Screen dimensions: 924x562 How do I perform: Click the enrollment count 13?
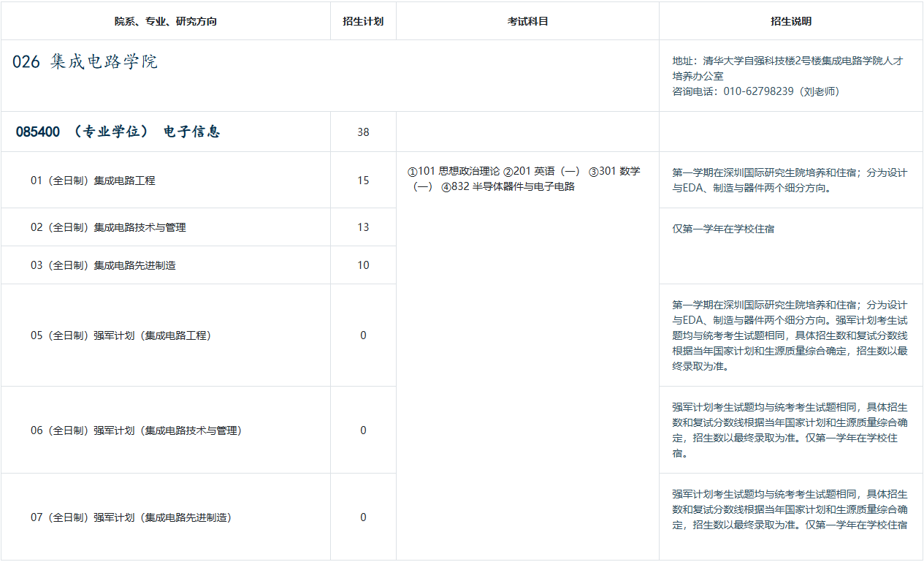(x=363, y=227)
